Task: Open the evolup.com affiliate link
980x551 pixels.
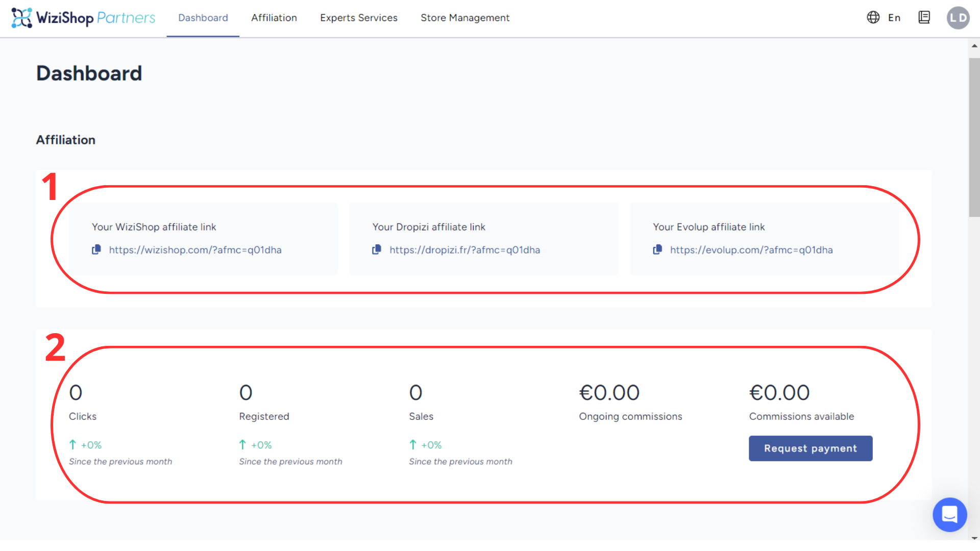Action: [751, 250]
